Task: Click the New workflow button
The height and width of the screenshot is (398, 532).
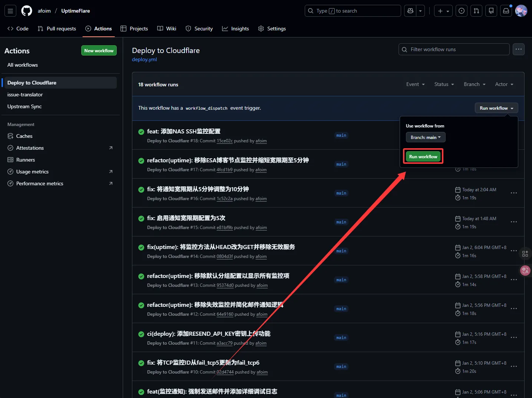Action: click(x=99, y=51)
